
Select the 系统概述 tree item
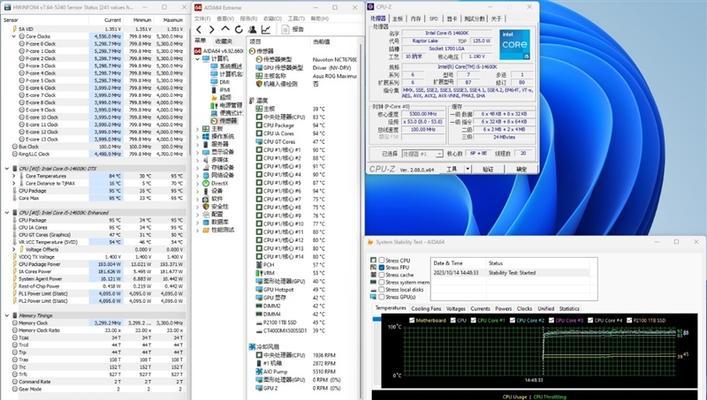click(x=230, y=66)
